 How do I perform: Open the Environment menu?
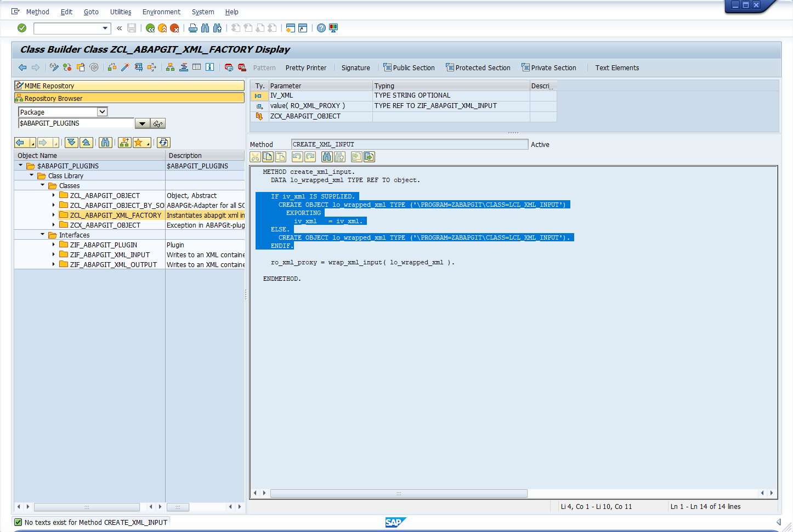click(161, 12)
